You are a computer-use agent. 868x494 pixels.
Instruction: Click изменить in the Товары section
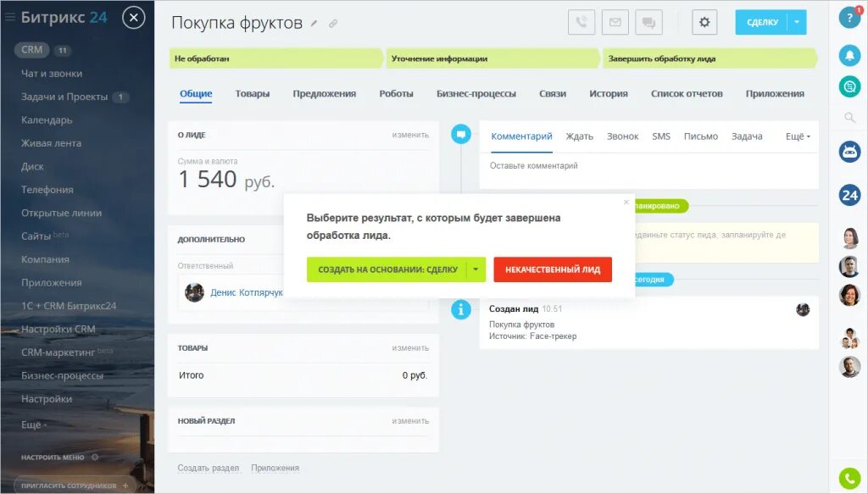pyautogui.click(x=410, y=348)
